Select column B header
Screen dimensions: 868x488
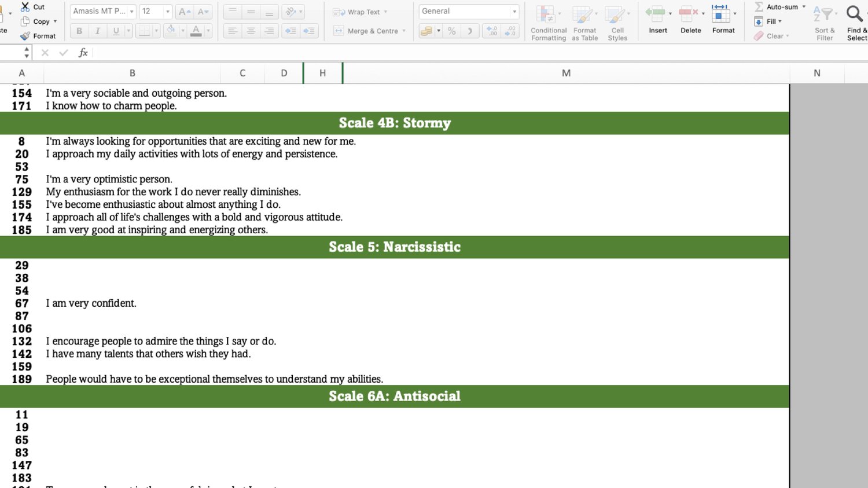click(x=132, y=73)
